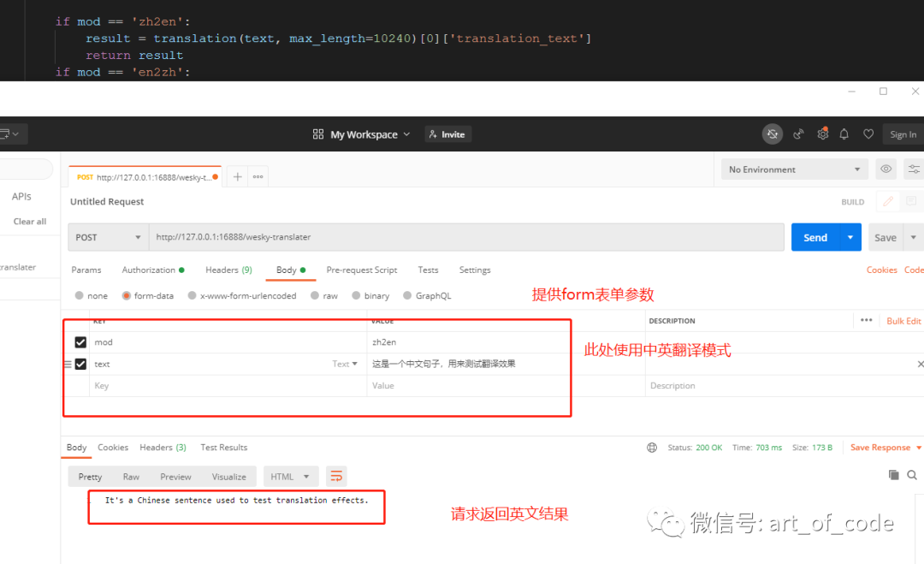The image size is (924, 564).
Task: Click the Sign In button
Action: coord(903,134)
